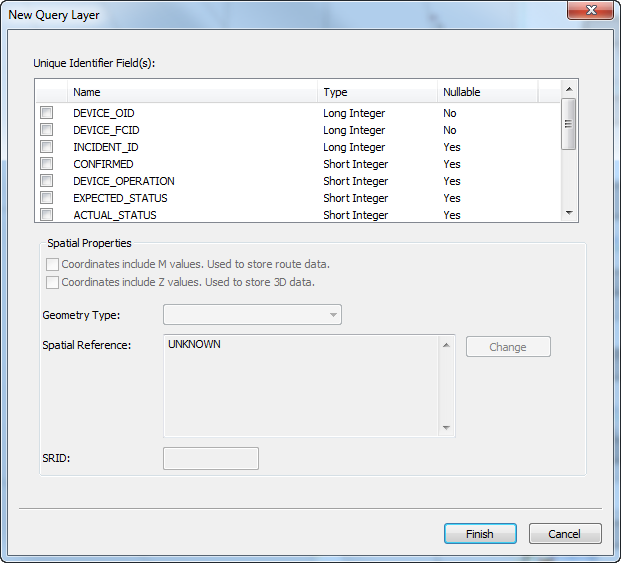Cancel the New Query Layer dialog
Viewport: 621px width, 563px height.
point(565,534)
